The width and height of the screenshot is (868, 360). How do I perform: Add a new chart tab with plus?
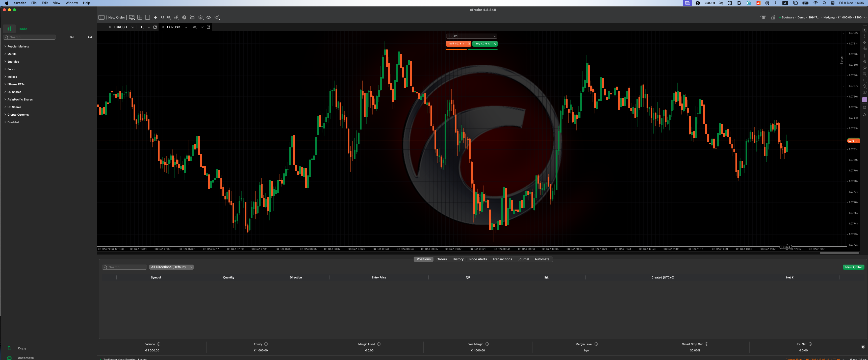coord(101,27)
